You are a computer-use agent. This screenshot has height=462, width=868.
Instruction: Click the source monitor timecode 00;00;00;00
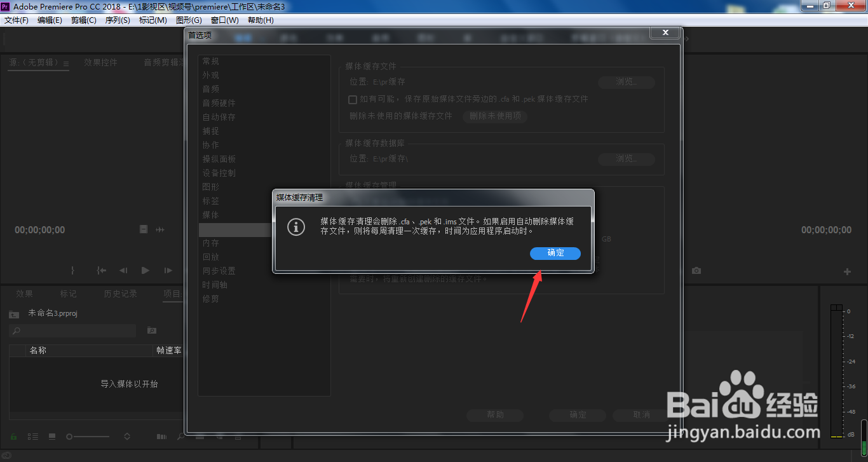[40, 230]
